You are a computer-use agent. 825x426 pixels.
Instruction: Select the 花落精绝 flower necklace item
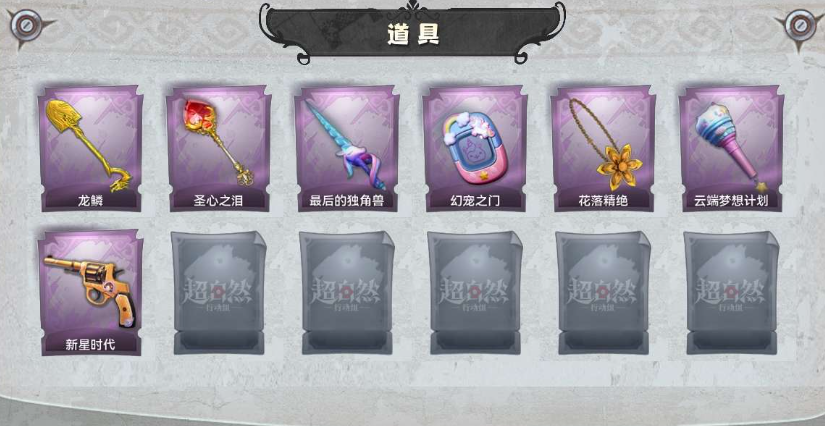pos(603,148)
